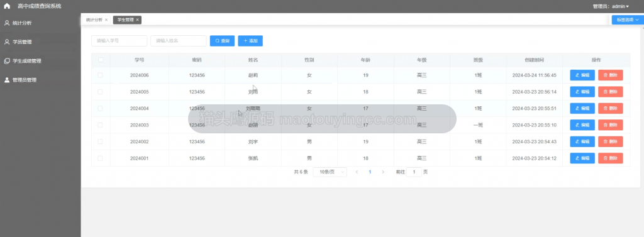Click the 查询 search button
Viewport: 644px width, 237px height.
[222, 41]
